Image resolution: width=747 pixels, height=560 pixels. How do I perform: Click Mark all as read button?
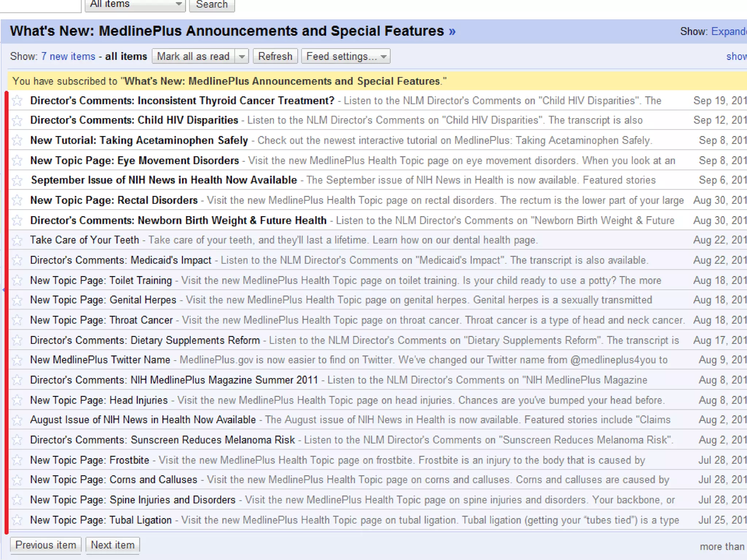tap(194, 57)
